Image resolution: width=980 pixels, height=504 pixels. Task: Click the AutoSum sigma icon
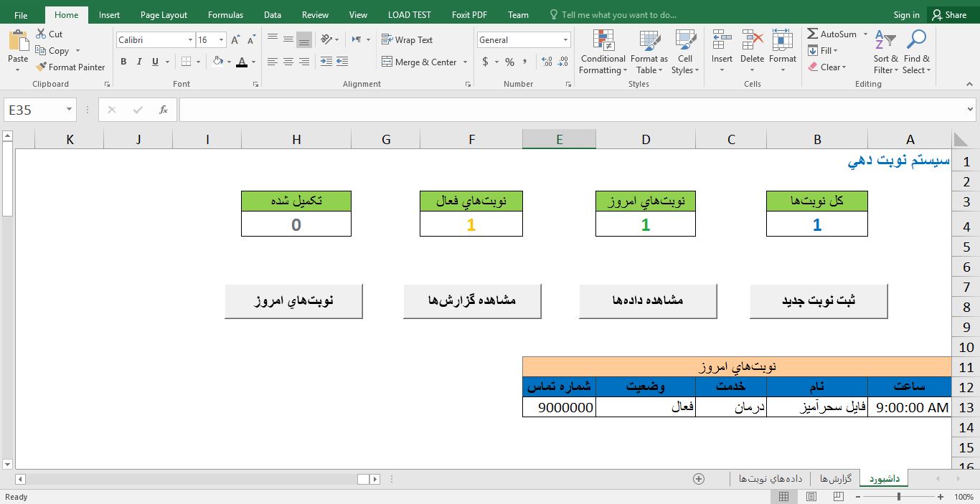pos(813,34)
